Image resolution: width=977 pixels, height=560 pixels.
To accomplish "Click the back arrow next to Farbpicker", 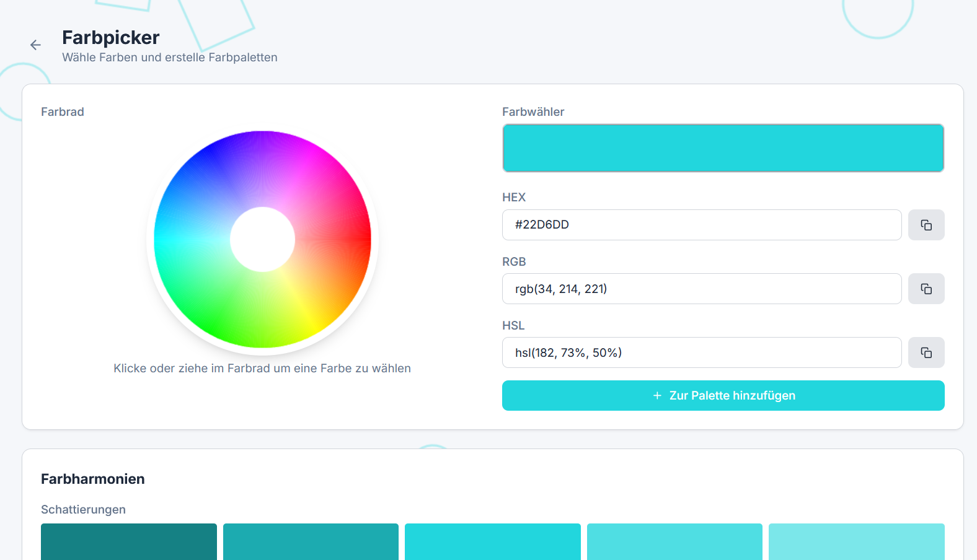I will 35,45.
